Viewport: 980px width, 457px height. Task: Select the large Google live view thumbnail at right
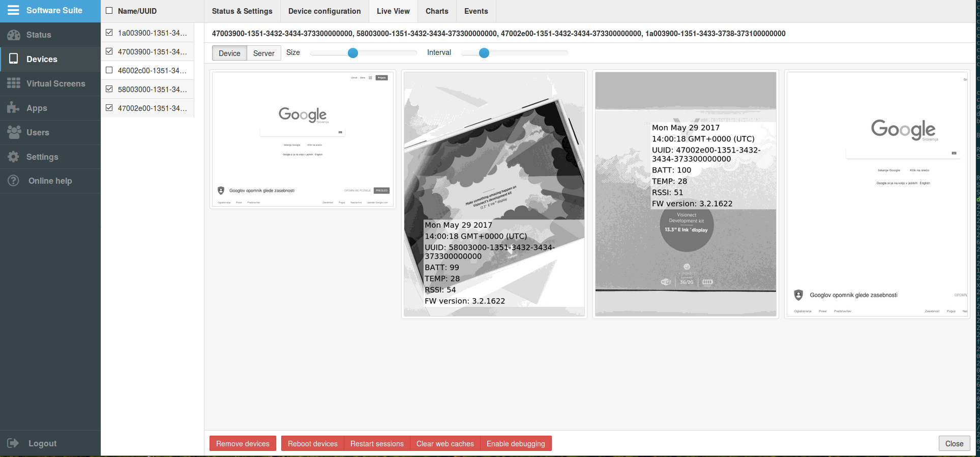tap(877, 194)
